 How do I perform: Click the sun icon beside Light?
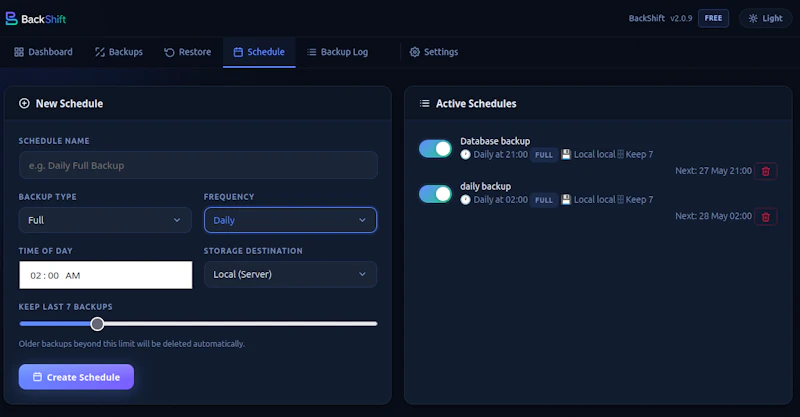click(x=753, y=18)
